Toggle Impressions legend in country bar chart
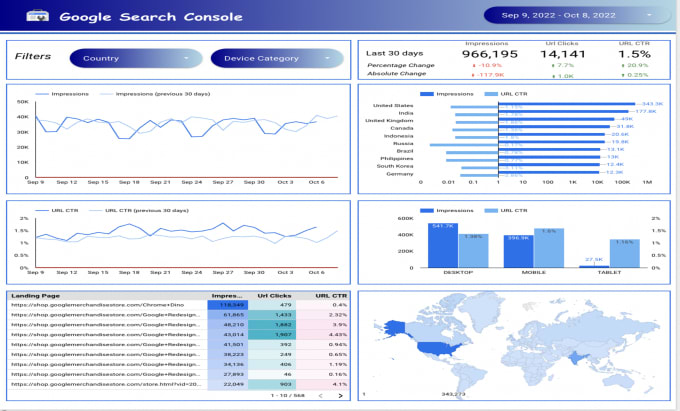 [447, 94]
